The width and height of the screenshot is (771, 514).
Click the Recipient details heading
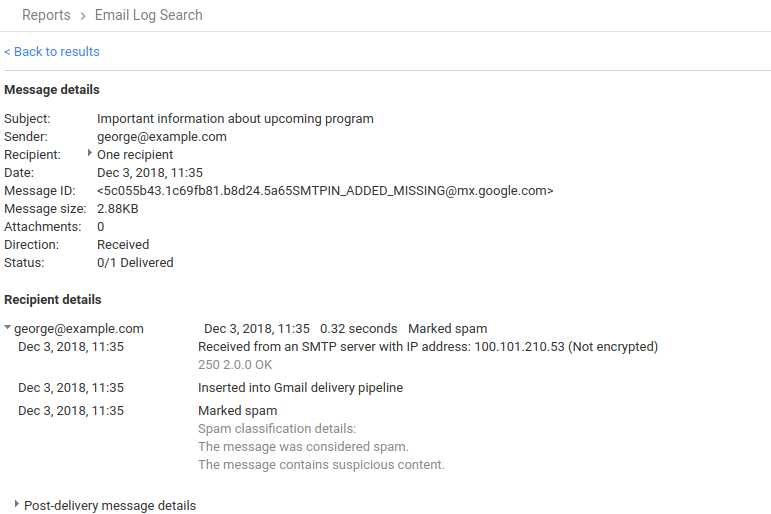(x=53, y=299)
